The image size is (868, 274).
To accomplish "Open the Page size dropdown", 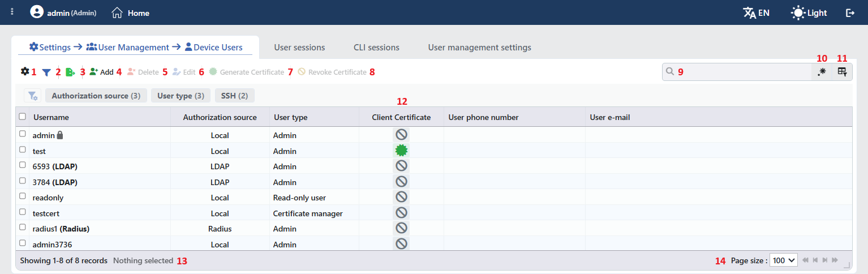I will tap(784, 260).
